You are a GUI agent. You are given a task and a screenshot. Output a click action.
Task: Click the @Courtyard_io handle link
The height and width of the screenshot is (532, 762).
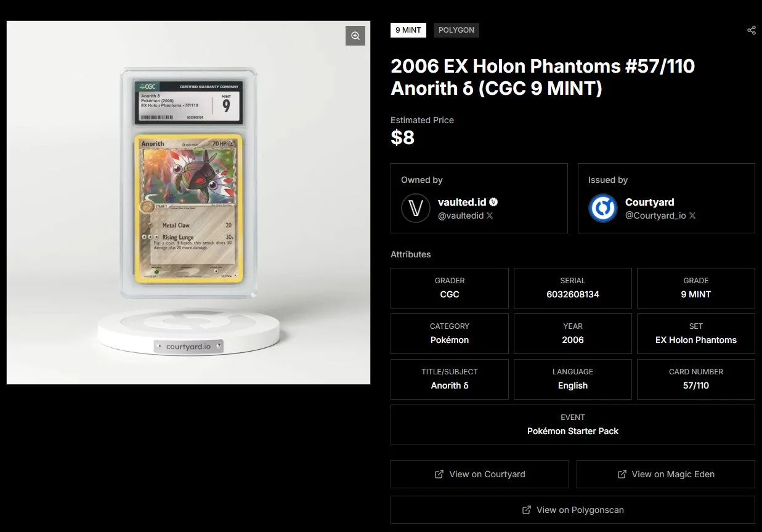pyautogui.click(x=655, y=216)
